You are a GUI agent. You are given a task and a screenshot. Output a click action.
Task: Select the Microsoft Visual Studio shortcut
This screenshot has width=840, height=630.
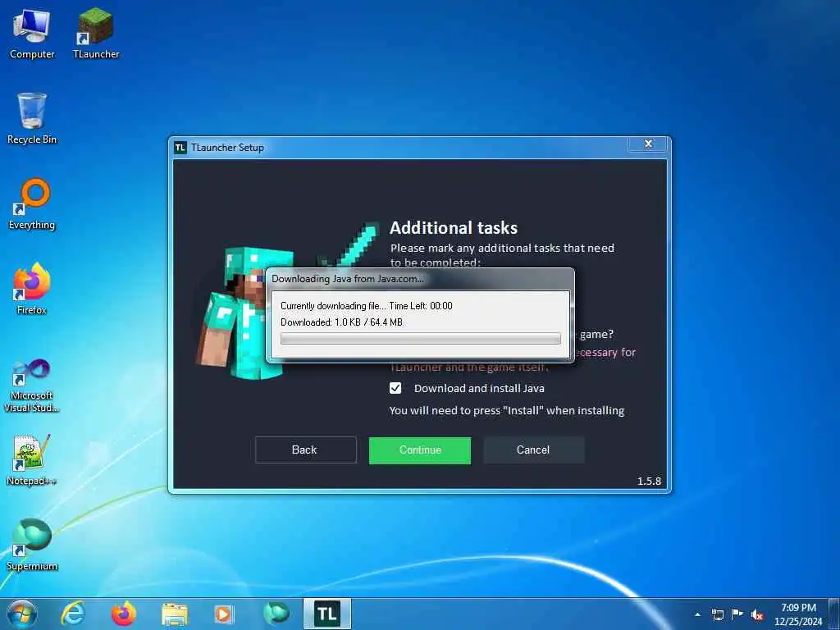(x=32, y=386)
